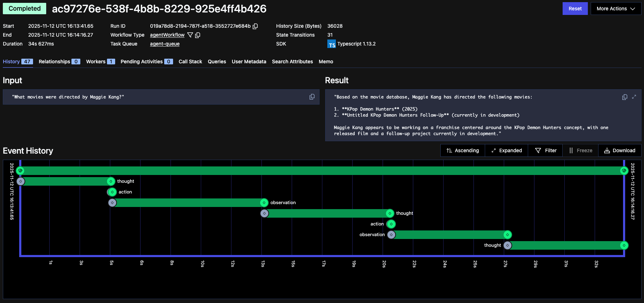Image resolution: width=644 pixels, height=303 pixels.
Task: Click the Completed status badge
Action: 25,9
